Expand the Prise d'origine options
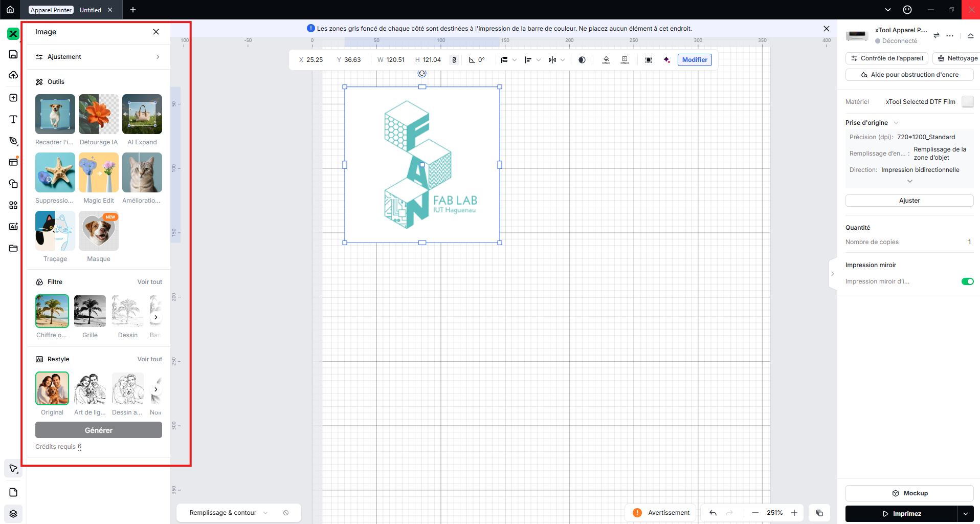980x524 pixels. coord(896,123)
